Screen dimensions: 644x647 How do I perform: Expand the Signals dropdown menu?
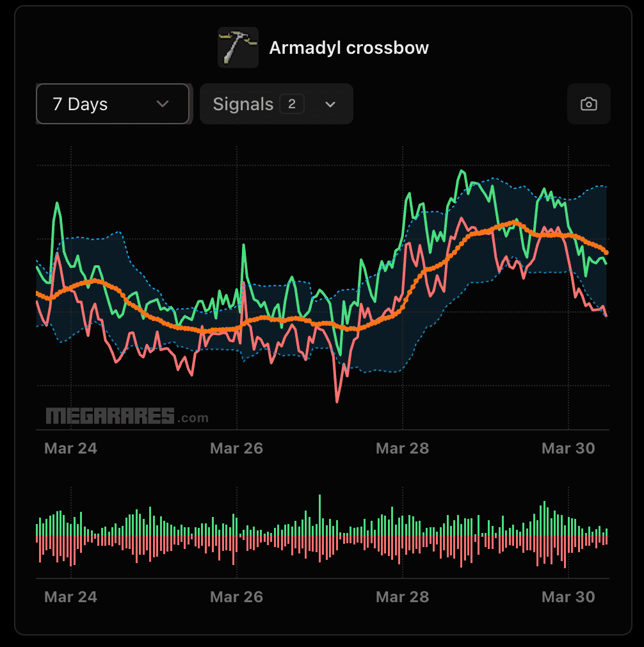tap(330, 104)
